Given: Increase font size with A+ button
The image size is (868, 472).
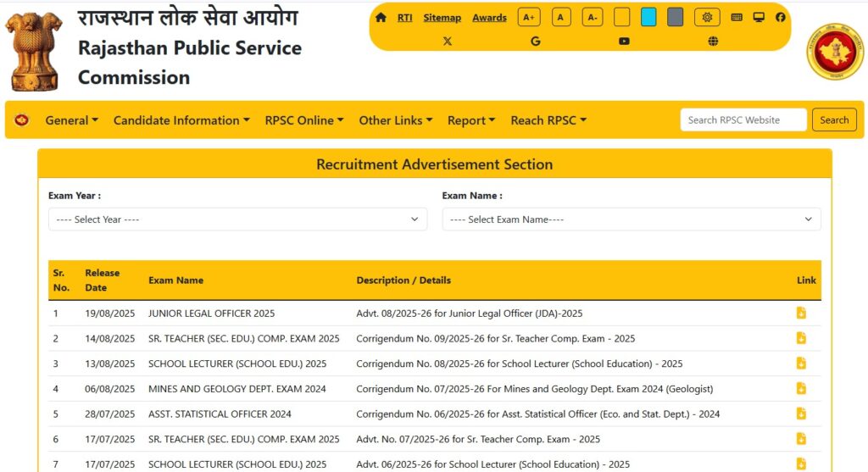Looking at the screenshot, I should 529,17.
